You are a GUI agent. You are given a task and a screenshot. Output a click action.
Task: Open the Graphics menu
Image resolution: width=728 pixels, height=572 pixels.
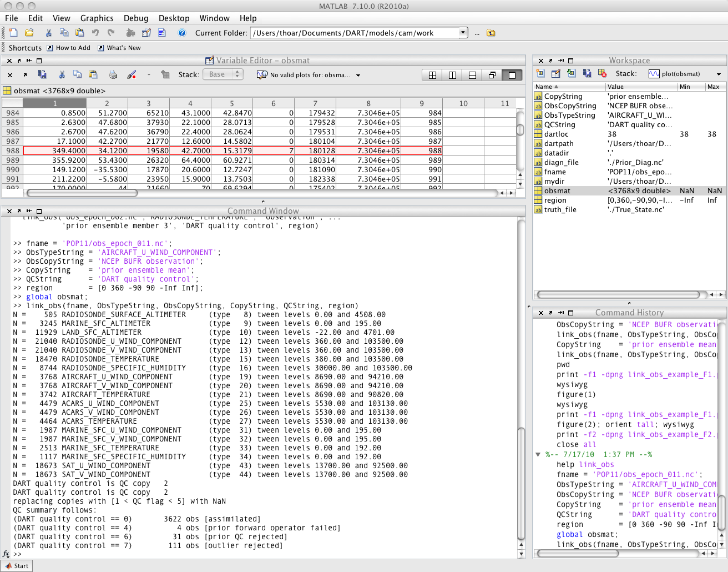coord(97,18)
